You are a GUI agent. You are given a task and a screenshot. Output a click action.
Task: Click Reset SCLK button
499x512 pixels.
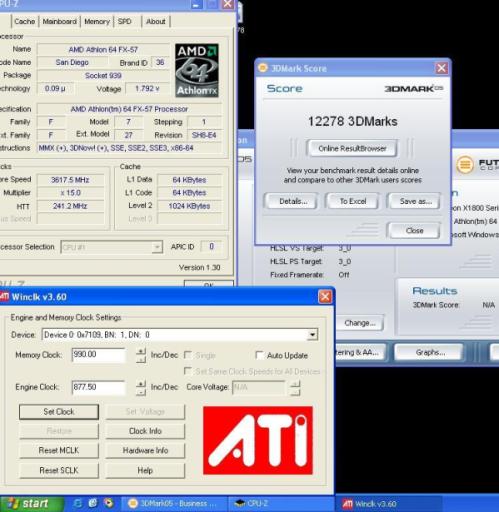pyautogui.click(x=59, y=470)
